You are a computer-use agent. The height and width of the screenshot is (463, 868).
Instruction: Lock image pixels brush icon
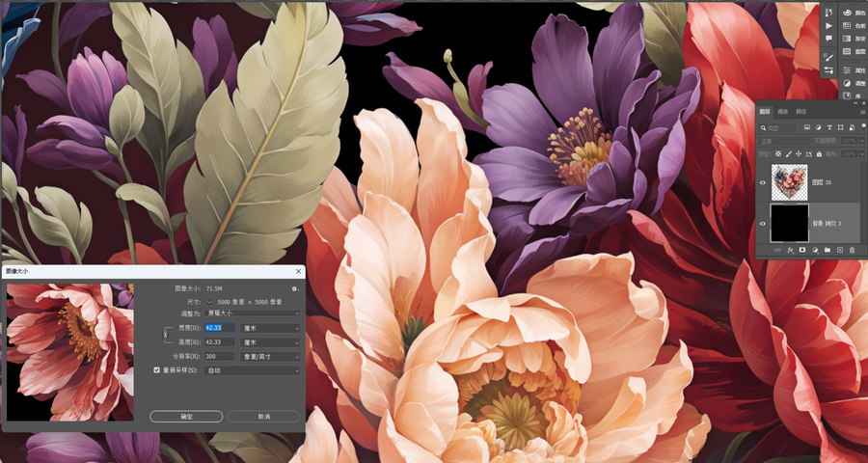789,153
